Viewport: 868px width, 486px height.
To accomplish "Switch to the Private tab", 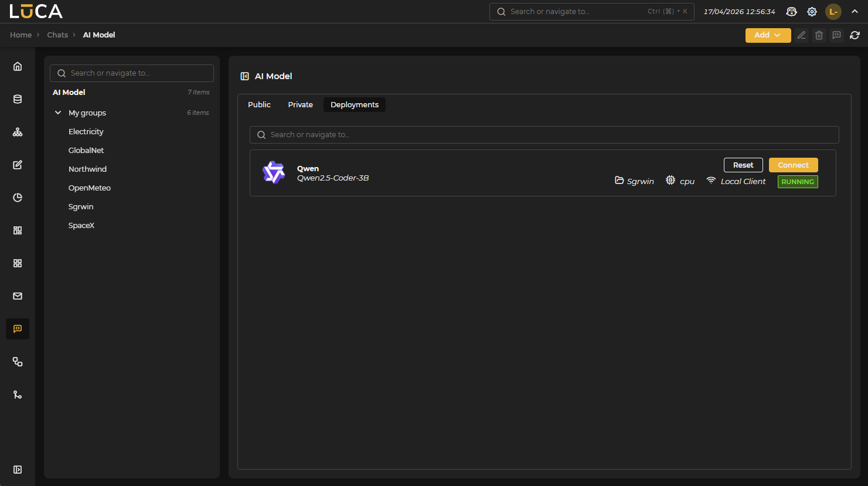I will point(301,105).
